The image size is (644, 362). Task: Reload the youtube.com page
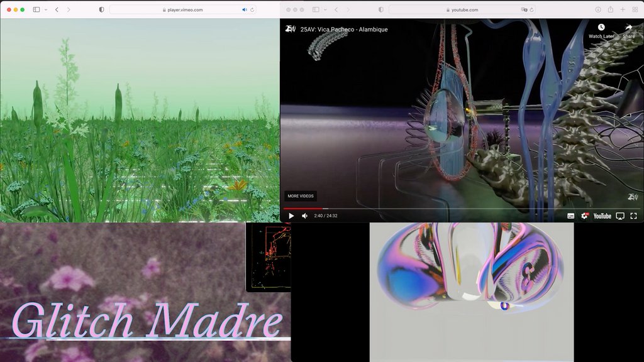531,9
